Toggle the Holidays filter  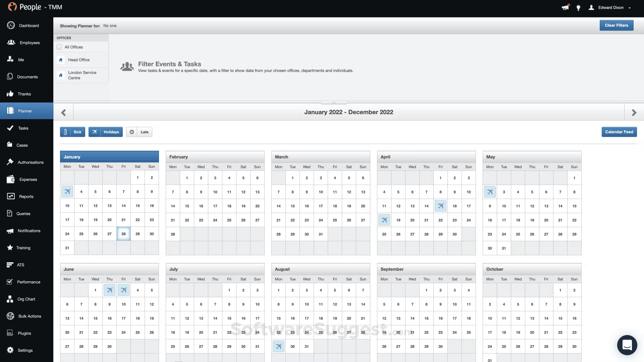point(105,132)
